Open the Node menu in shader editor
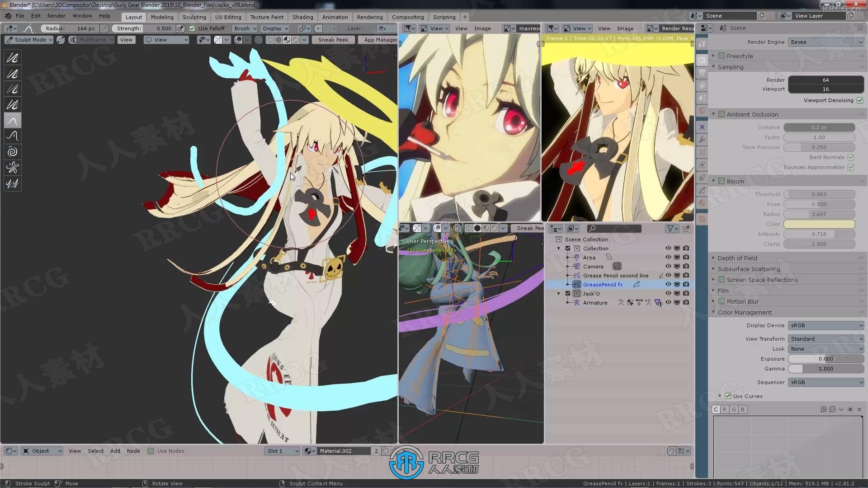 (133, 451)
